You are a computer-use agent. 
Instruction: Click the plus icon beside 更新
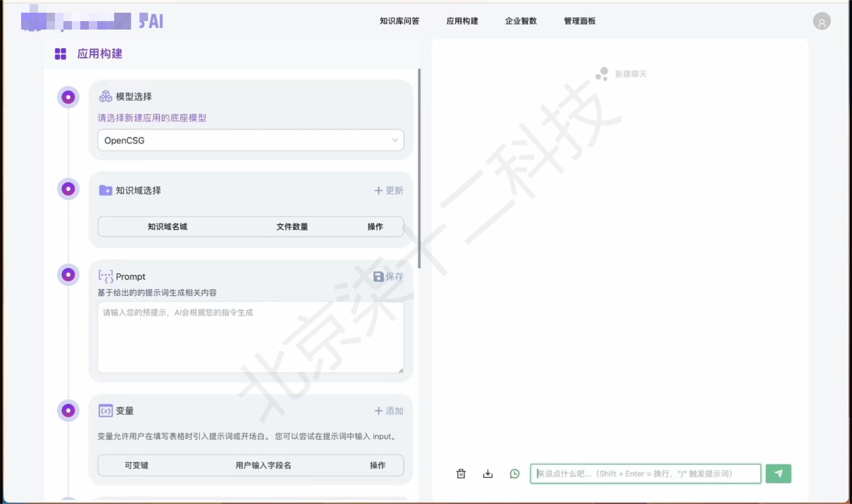378,191
